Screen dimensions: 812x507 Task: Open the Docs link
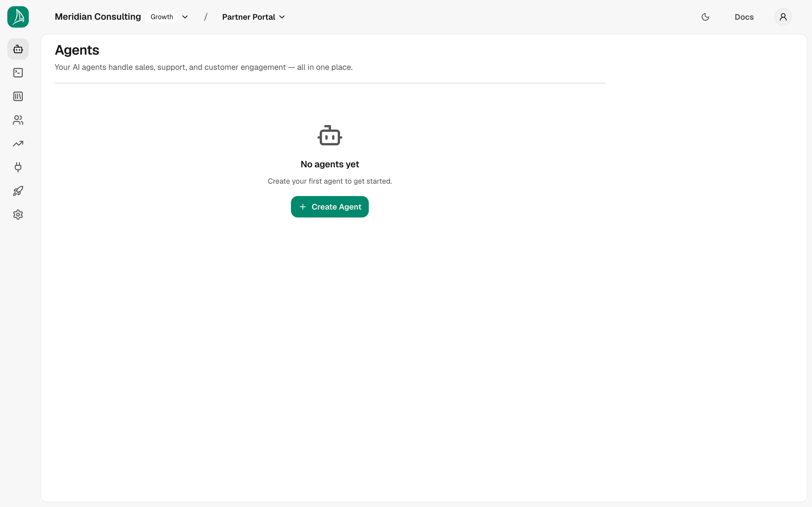pos(744,17)
